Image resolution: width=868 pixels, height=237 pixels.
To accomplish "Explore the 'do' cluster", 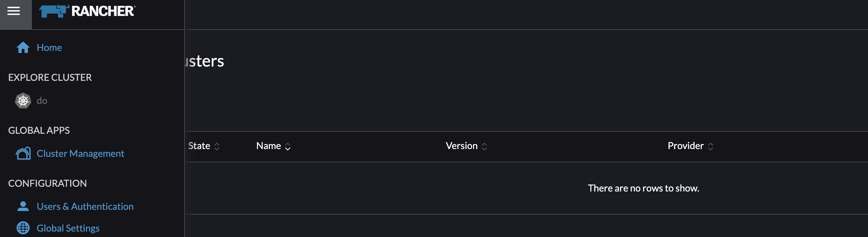I will point(42,101).
